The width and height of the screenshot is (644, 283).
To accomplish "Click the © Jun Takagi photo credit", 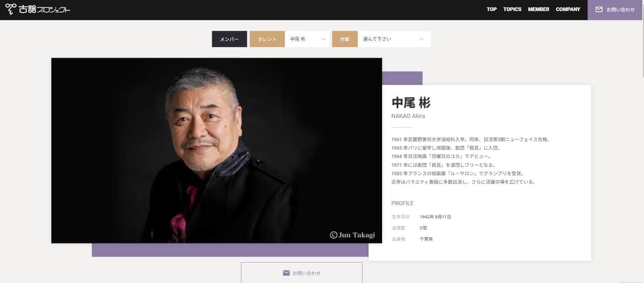I will 352,235.
